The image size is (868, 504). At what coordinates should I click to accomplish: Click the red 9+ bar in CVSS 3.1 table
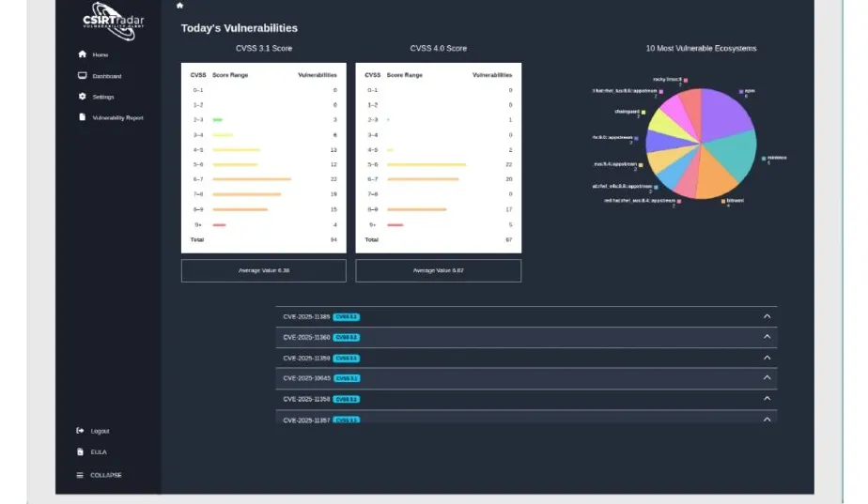click(219, 224)
